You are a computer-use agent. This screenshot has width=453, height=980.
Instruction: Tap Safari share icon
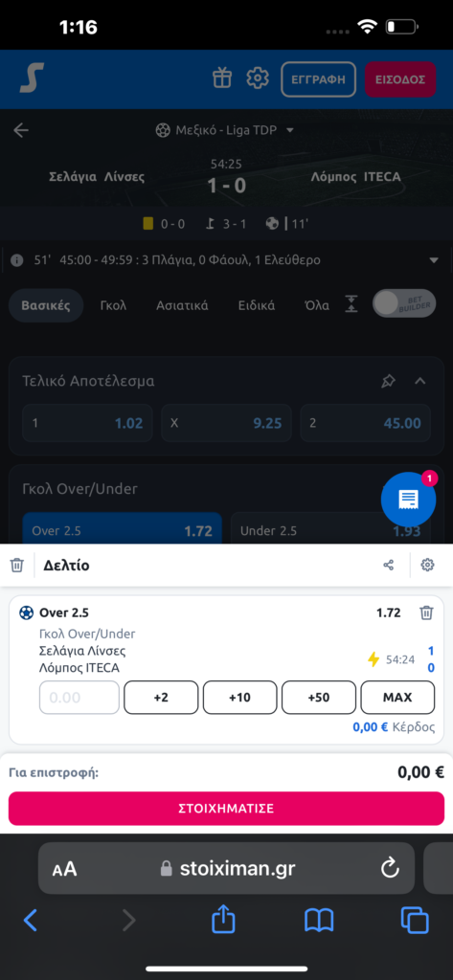click(x=223, y=920)
